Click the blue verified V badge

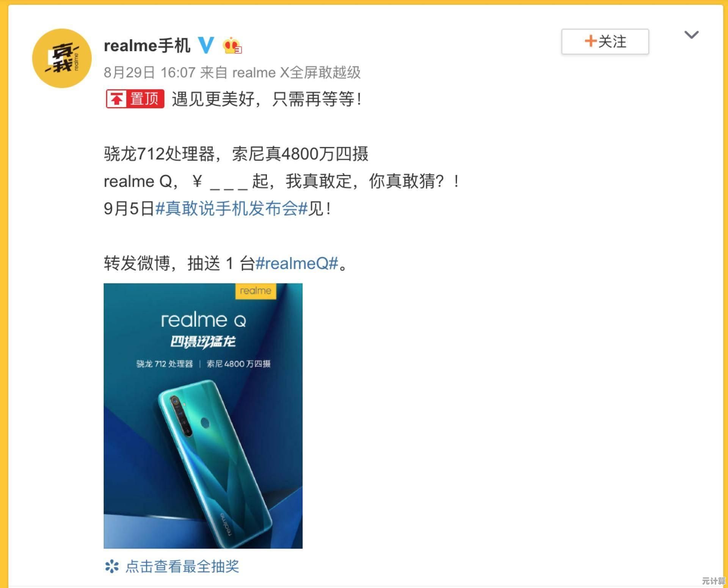pyautogui.click(x=206, y=45)
